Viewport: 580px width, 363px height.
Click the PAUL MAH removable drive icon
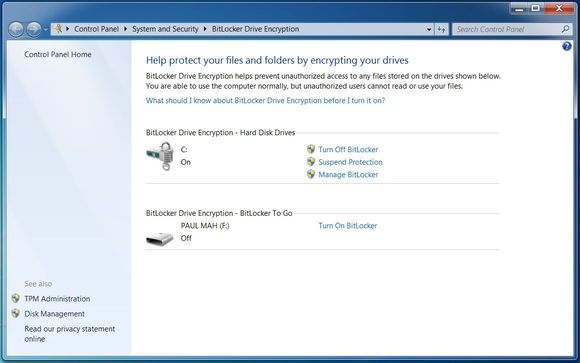(160, 239)
